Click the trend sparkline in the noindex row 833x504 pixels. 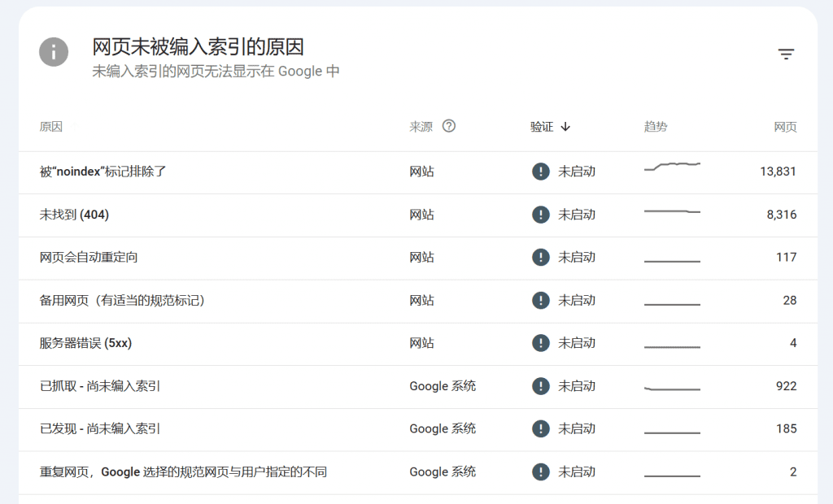pos(672,167)
